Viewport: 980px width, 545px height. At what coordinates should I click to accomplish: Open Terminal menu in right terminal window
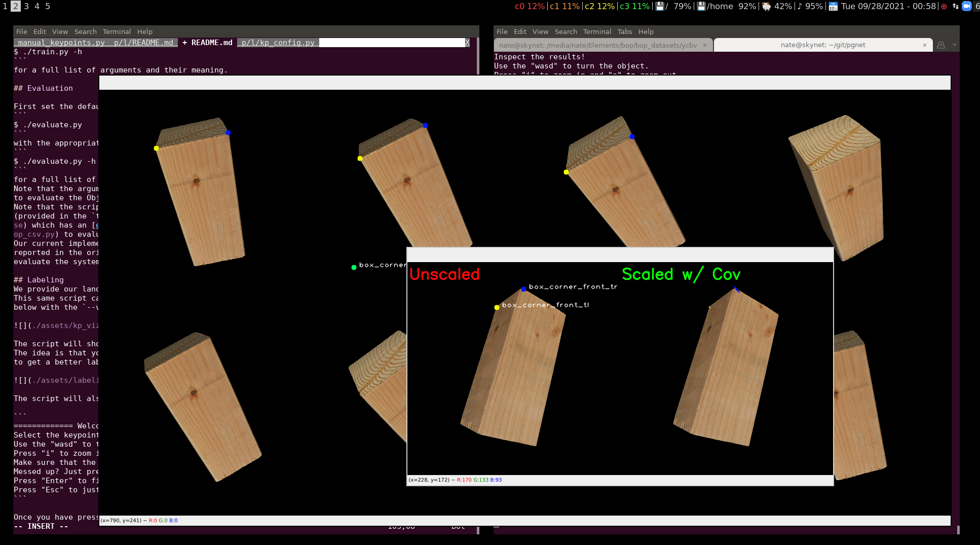(597, 31)
